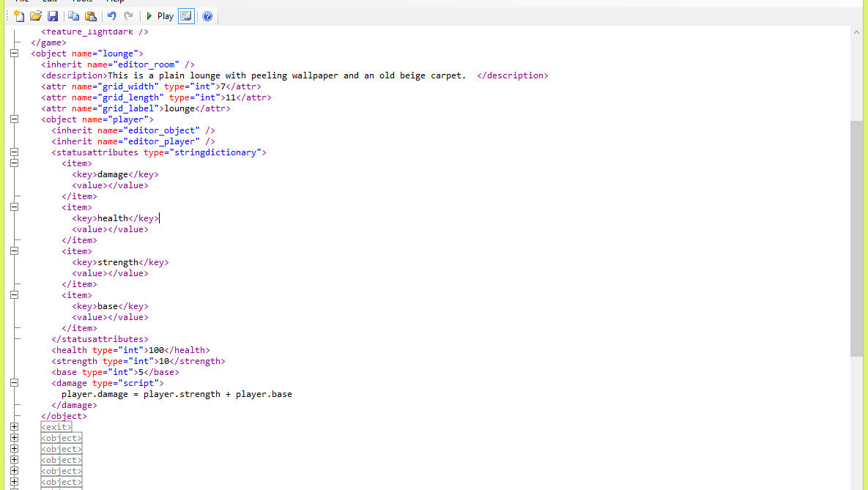Screen dimensions: 868x490
Task: Expand the collapsed exit node
Action: [x=14, y=427]
